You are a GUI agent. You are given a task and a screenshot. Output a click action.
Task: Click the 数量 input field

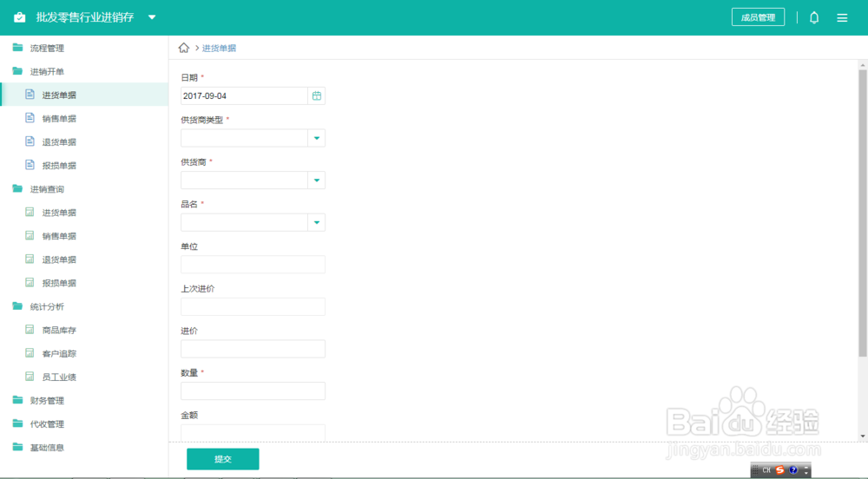(253, 391)
